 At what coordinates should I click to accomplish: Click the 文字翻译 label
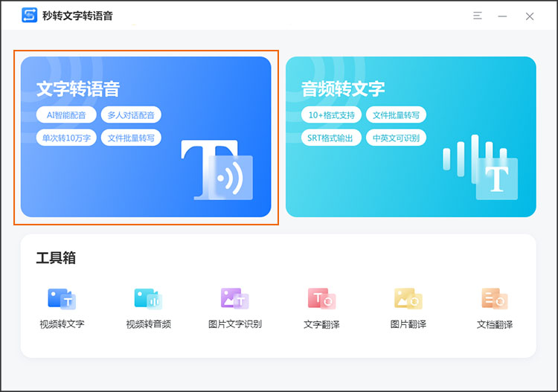321,324
